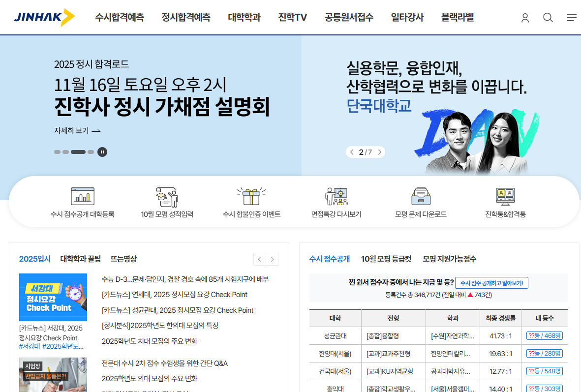Open 10월 모평 성적입력 icon
Image resolution: width=581 pixels, height=392 pixels.
point(167,196)
